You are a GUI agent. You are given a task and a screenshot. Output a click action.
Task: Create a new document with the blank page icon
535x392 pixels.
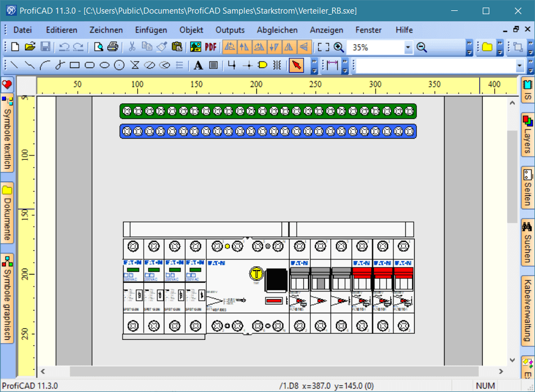coord(15,47)
